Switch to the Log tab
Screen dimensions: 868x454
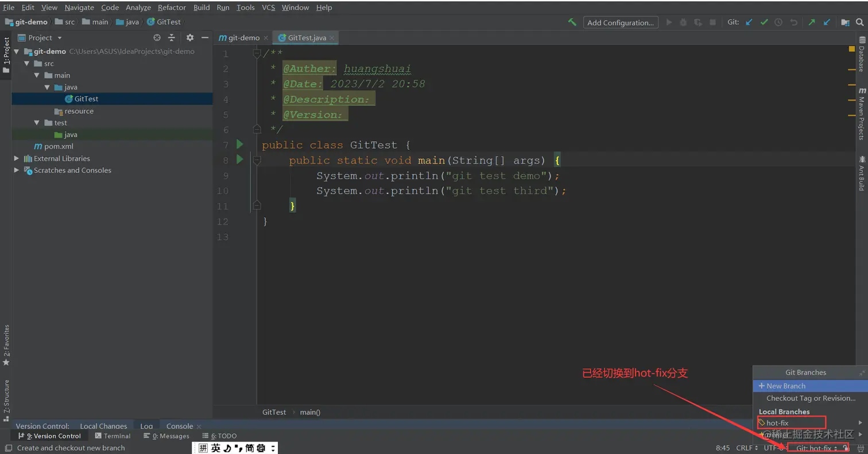146,426
